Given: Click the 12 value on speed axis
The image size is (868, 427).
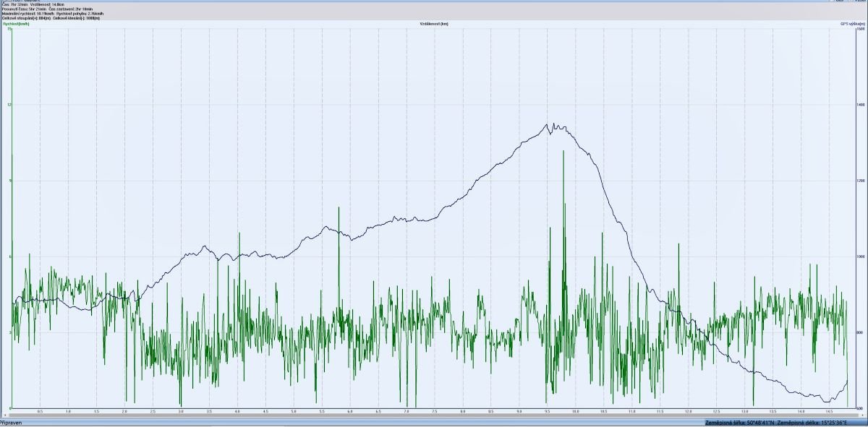Looking at the screenshot, I should (9, 105).
